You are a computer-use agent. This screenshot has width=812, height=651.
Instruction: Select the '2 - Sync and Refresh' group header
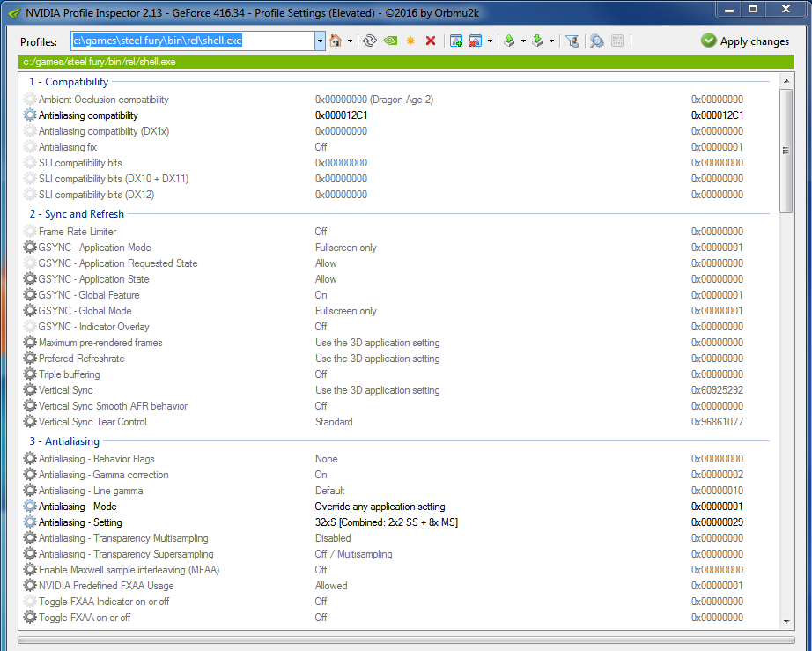pos(77,214)
